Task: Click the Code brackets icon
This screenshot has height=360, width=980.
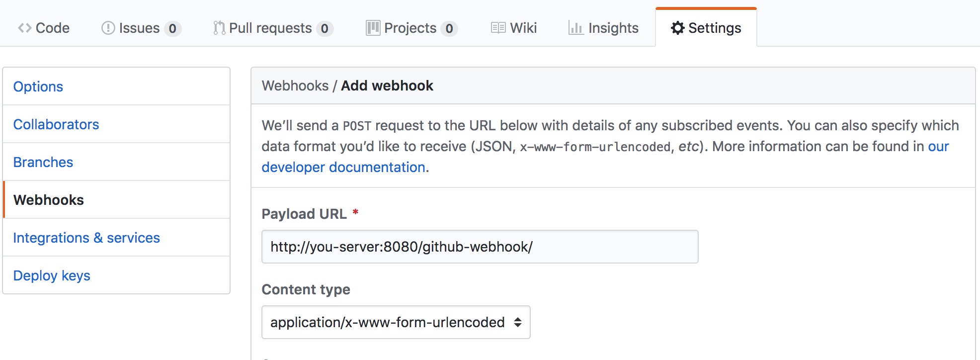Action: [25, 28]
